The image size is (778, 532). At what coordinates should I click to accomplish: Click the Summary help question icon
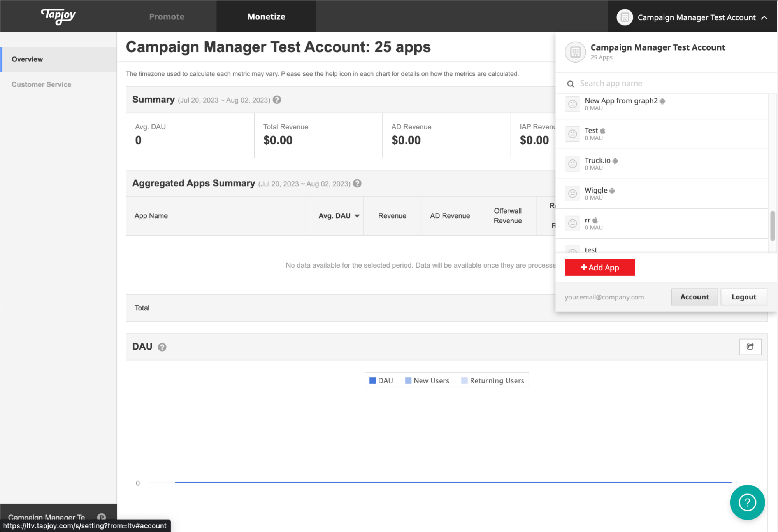pos(277,100)
